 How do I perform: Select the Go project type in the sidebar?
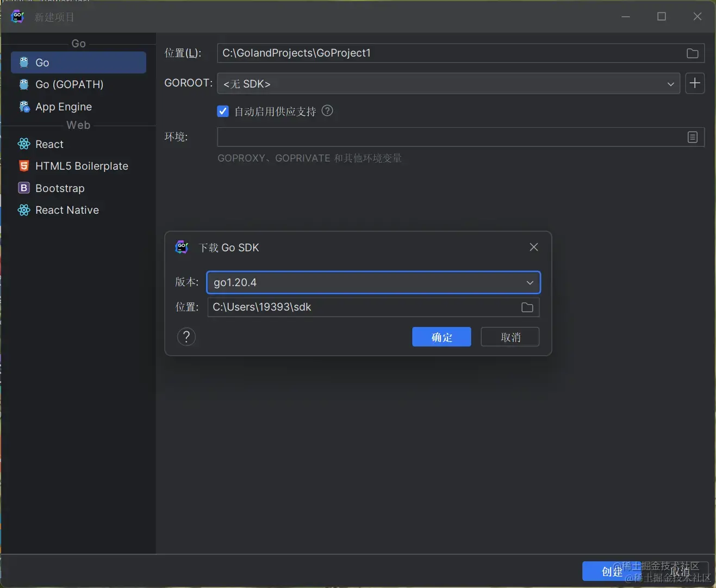[78, 63]
